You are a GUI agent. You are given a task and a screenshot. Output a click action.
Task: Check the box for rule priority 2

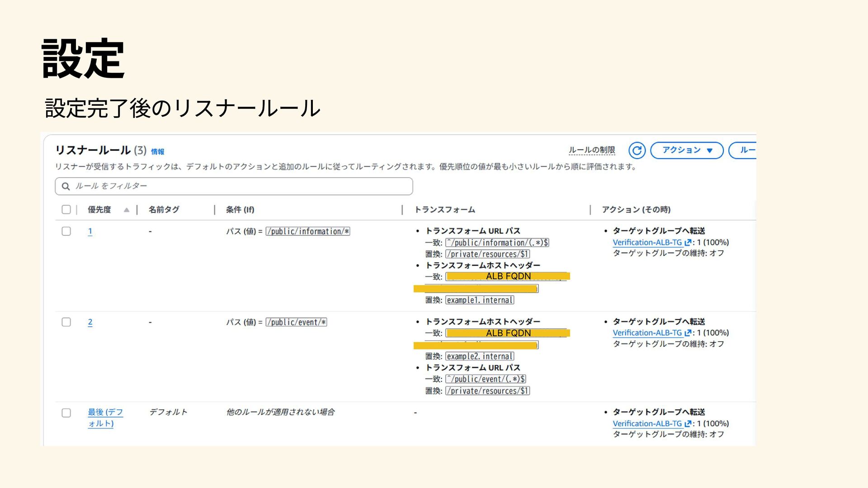pos(66,322)
